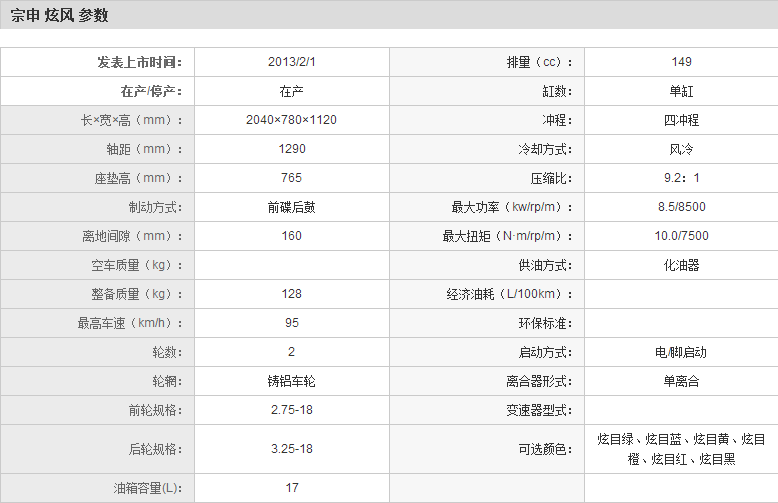Select the 3.25-18 rear tire spec
Screen dimensions: 778x503
[292, 449]
